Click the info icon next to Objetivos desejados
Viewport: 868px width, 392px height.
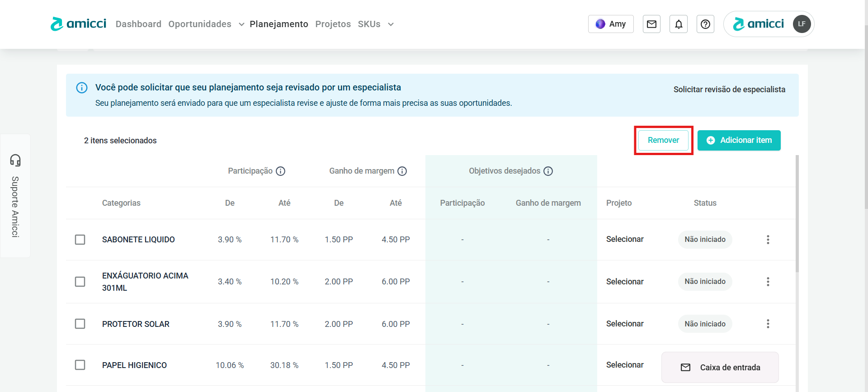point(548,171)
